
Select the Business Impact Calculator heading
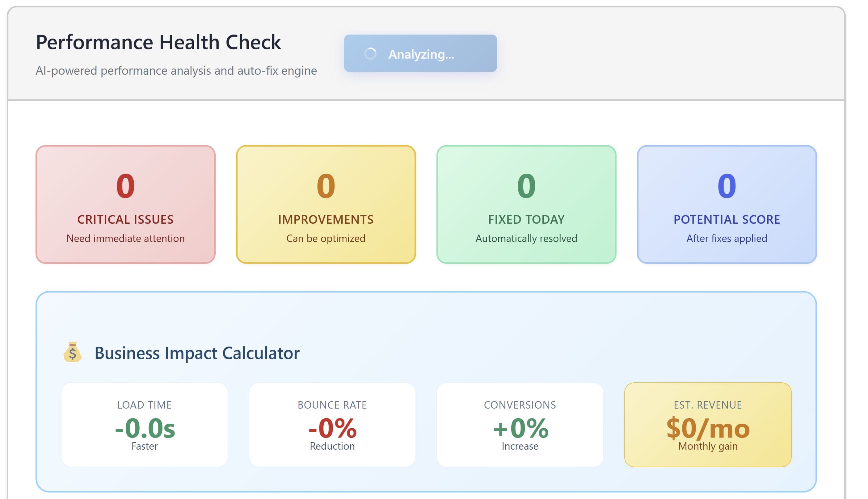(196, 353)
